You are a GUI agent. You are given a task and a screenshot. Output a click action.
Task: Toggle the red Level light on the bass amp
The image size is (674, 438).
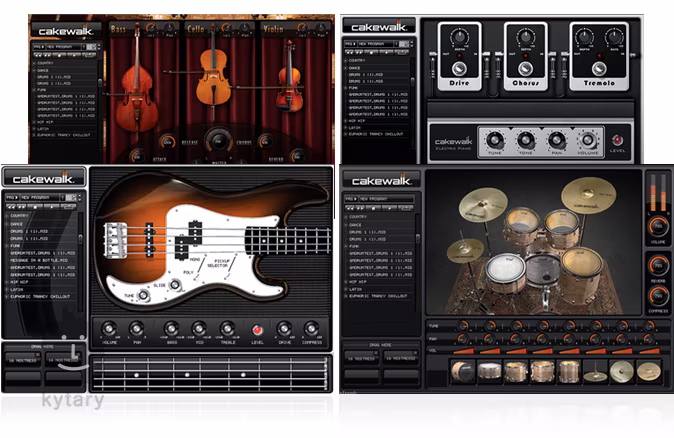pyautogui.click(x=256, y=329)
